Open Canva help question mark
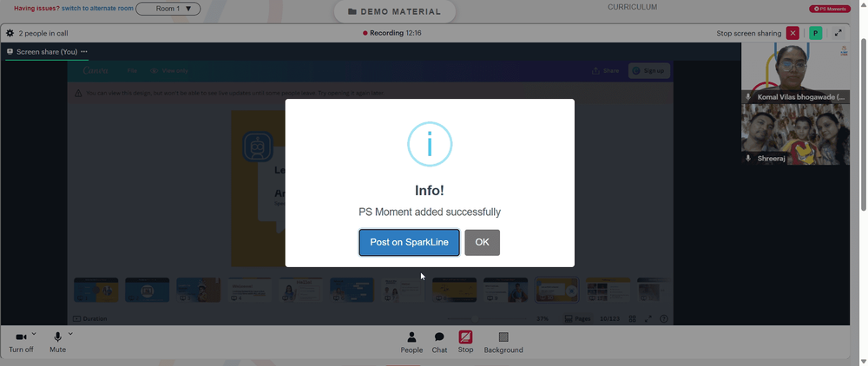Screen dimensions: 868x366 [664, 319]
